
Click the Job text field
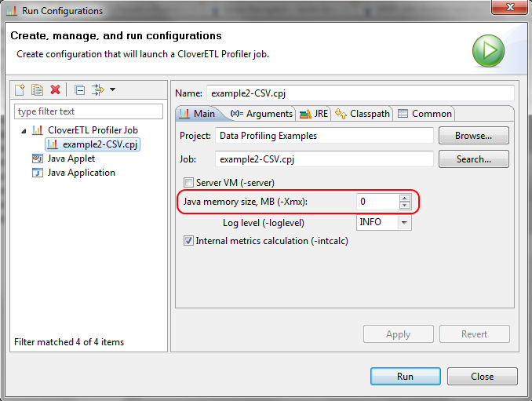coord(324,159)
